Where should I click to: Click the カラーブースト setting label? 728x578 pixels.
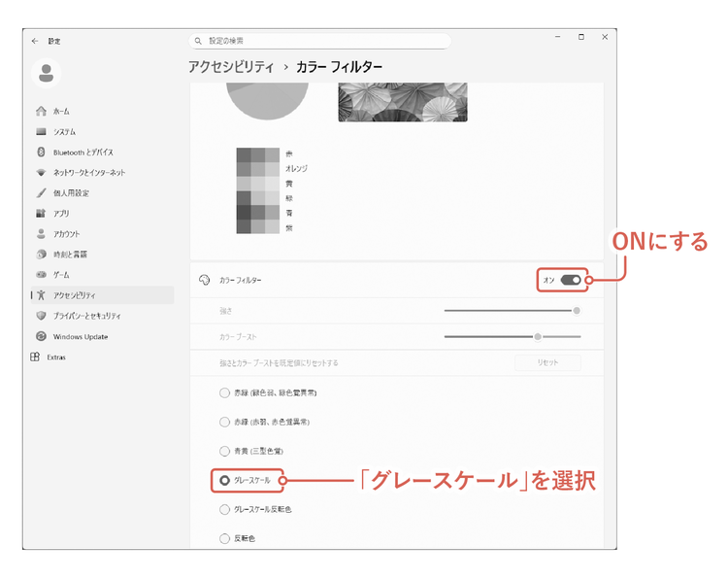tap(238, 337)
